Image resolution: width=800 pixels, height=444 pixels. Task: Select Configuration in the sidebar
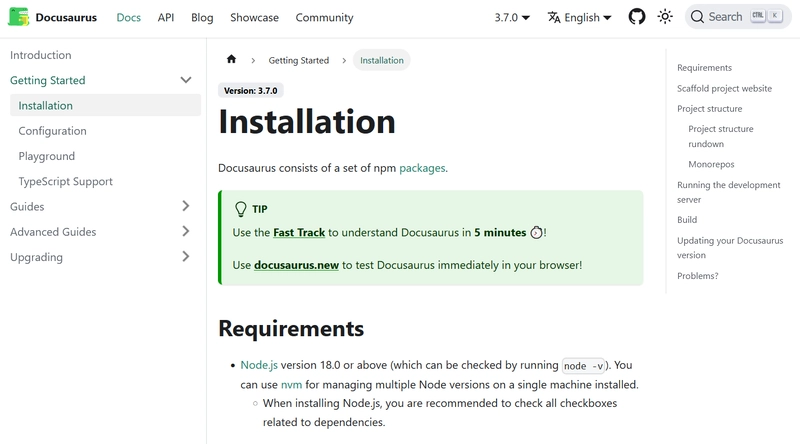coord(52,131)
